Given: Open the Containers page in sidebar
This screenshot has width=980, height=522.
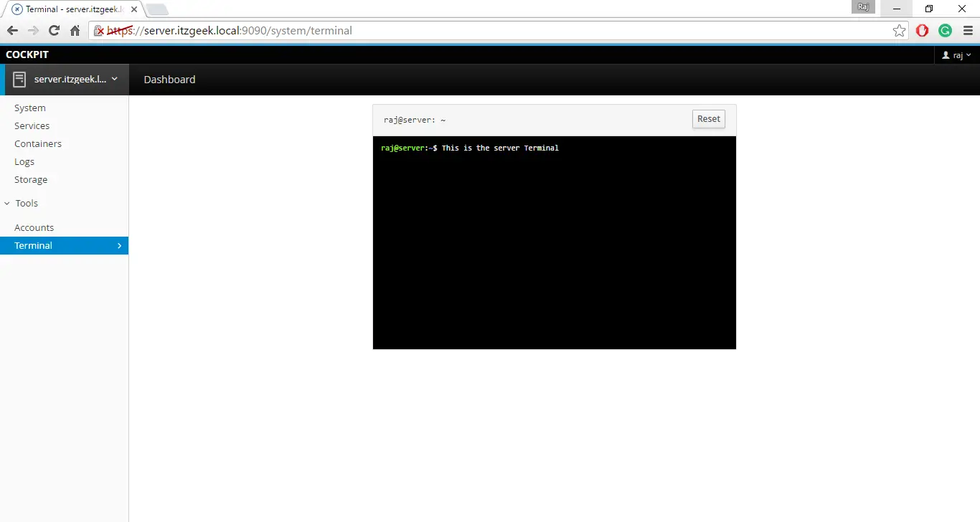Looking at the screenshot, I should 38,143.
